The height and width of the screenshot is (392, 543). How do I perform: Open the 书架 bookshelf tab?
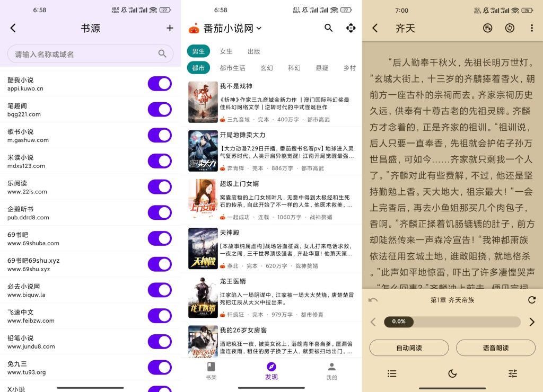click(x=211, y=371)
